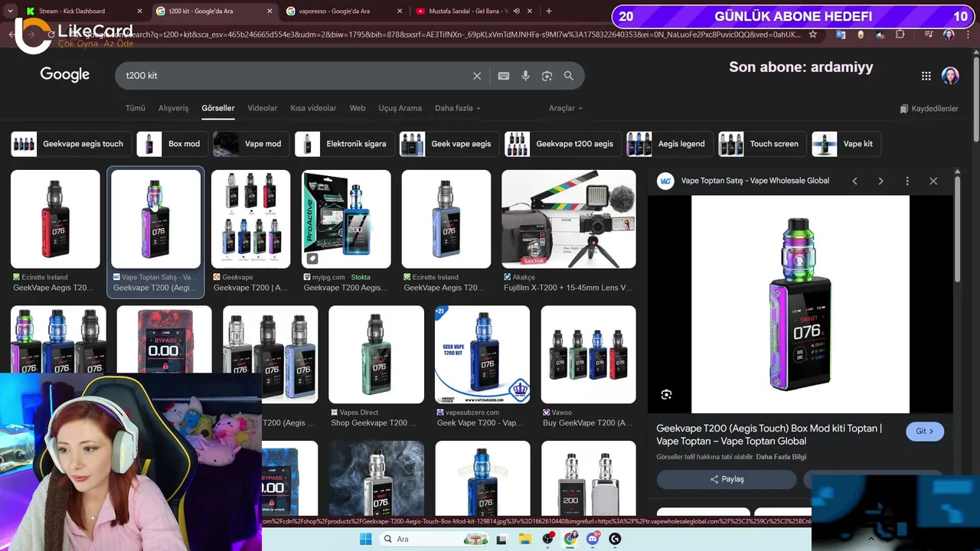The width and height of the screenshot is (980, 551).
Task: Select the Uçuş Arama filter
Action: [x=400, y=108]
